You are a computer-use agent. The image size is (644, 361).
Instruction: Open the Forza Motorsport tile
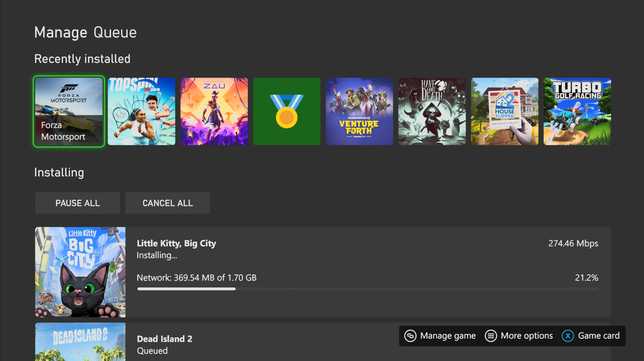(x=69, y=111)
